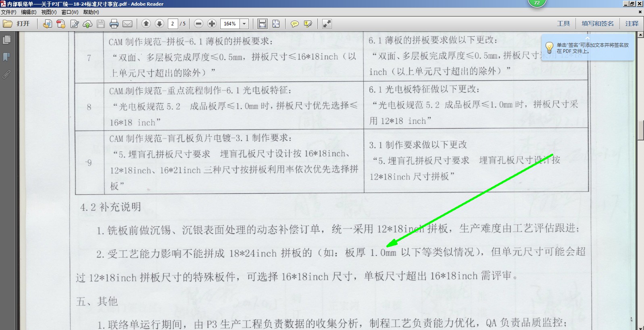This screenshot has height=330, width=644.
Task: Click the read mode expand icon
Action: pos(327,24)
